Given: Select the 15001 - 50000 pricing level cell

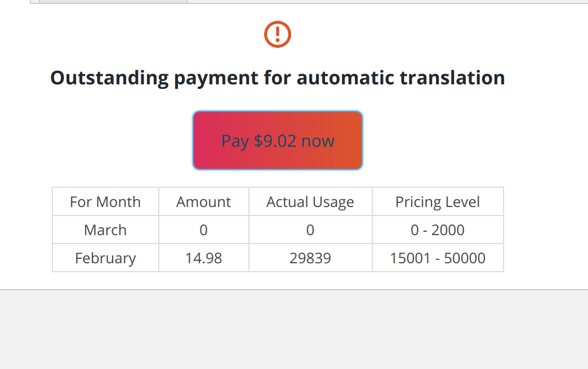Looking at the screenshot, I should coord(437,258).
